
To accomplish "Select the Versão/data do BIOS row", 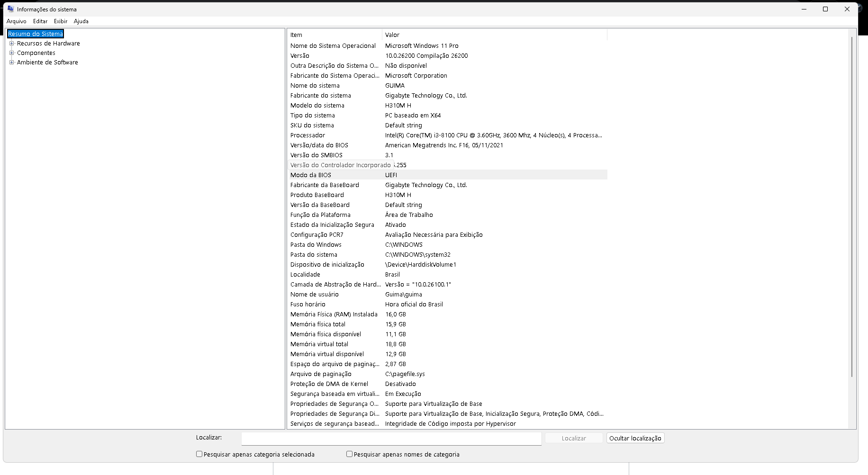I will click(447, 145).
